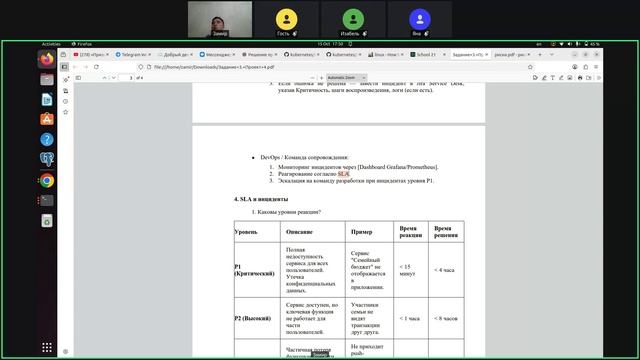Switch to the YouTube (278) tab
Viewport: 640px width, 360px height.
(91, 54)
